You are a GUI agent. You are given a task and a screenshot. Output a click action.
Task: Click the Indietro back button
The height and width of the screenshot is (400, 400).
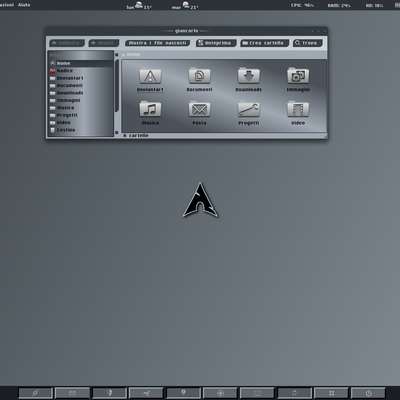tap(67, 43)
